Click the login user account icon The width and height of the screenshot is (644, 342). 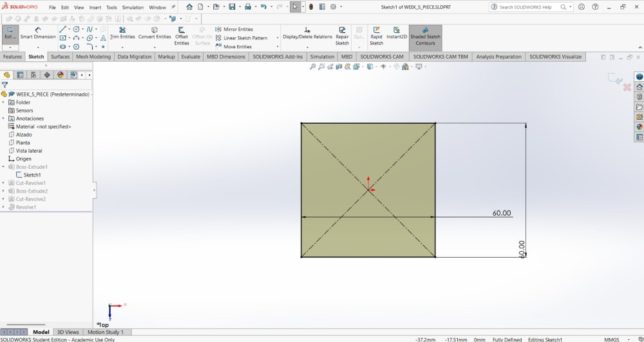(x=581, y=7)
